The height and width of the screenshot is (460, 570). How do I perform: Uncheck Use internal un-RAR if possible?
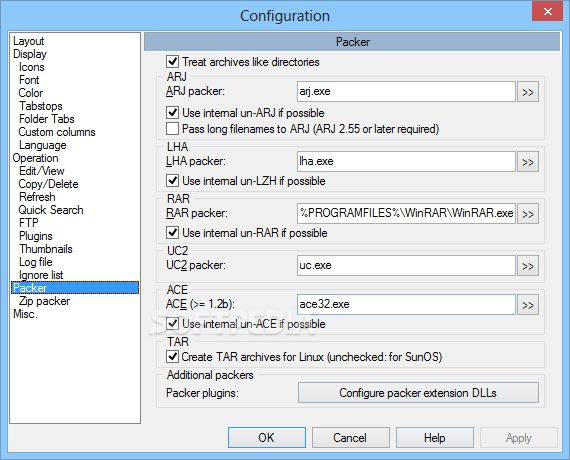(x=172, y=233)
